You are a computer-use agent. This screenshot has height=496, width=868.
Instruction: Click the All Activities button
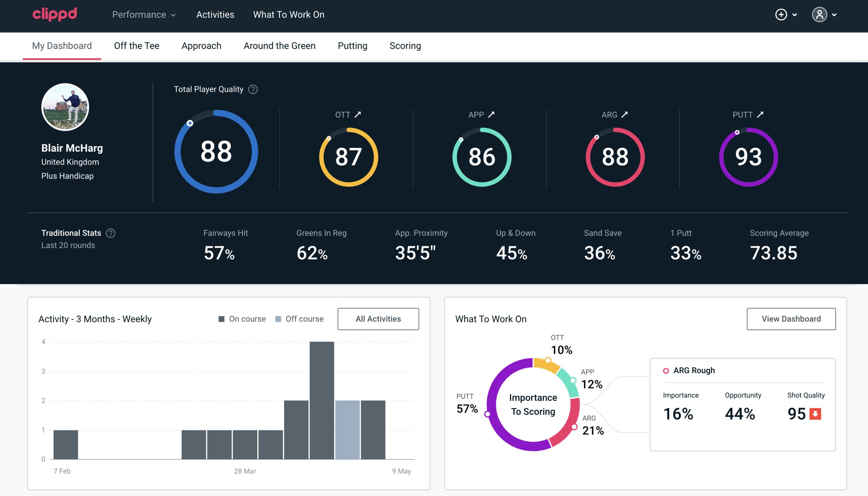pyautogui.click(x=378, y=318)
